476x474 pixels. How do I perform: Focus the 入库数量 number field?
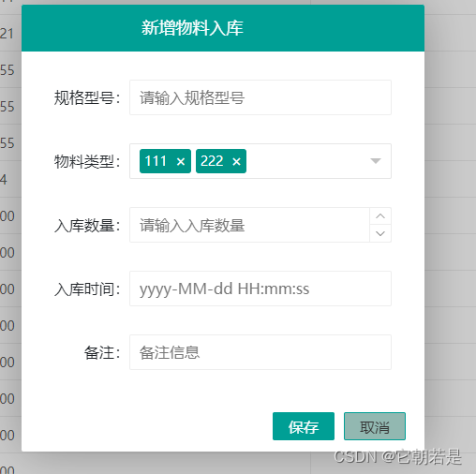pos(249,225)
